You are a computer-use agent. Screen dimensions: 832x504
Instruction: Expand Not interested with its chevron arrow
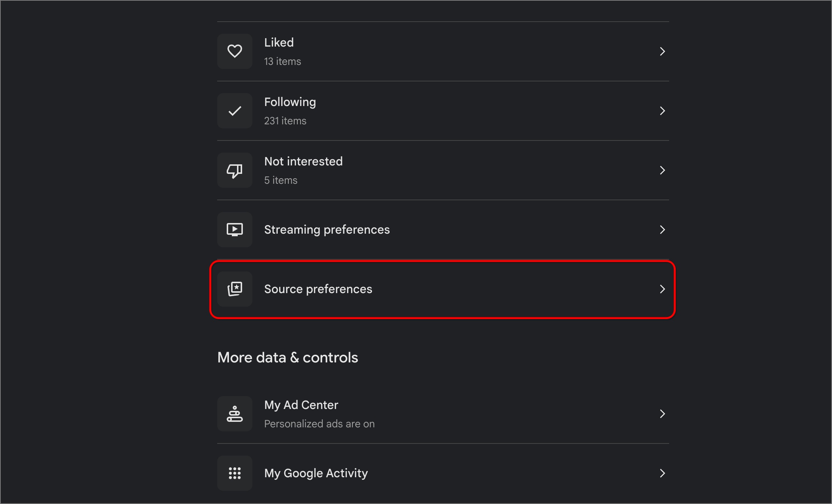[662, 170]
